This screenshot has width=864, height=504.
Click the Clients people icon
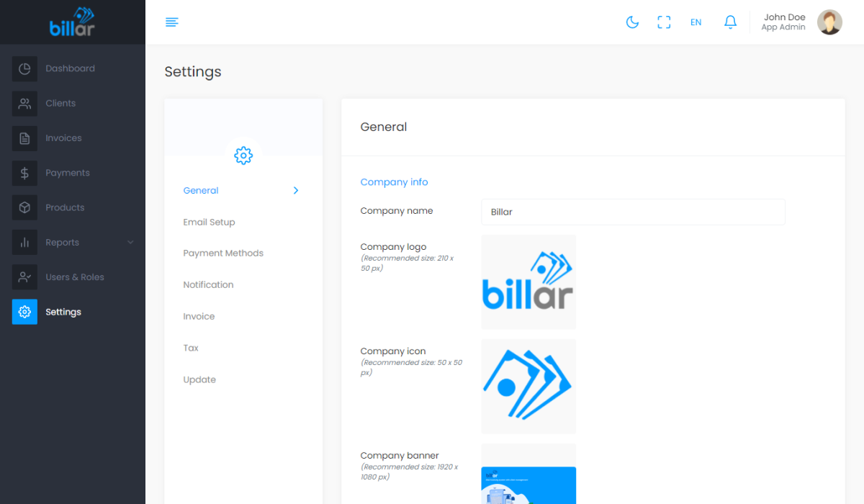pyautogui.click(x=24, y=103)
